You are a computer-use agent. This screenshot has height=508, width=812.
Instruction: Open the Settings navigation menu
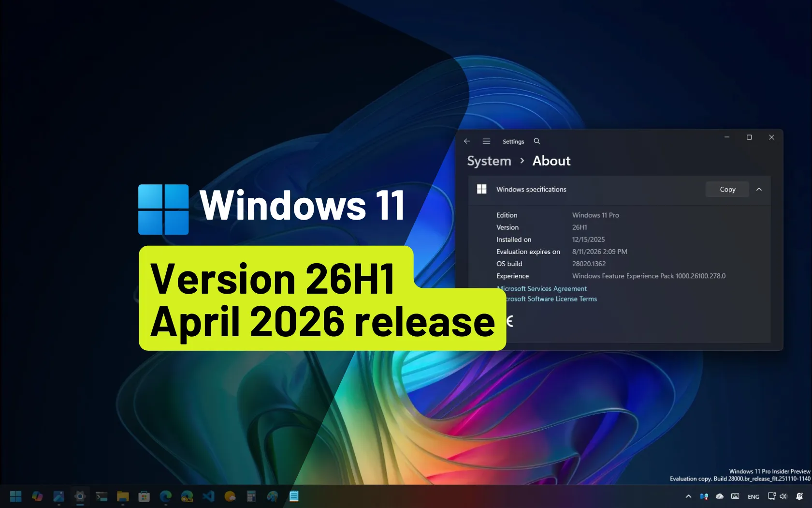(486, 141)
